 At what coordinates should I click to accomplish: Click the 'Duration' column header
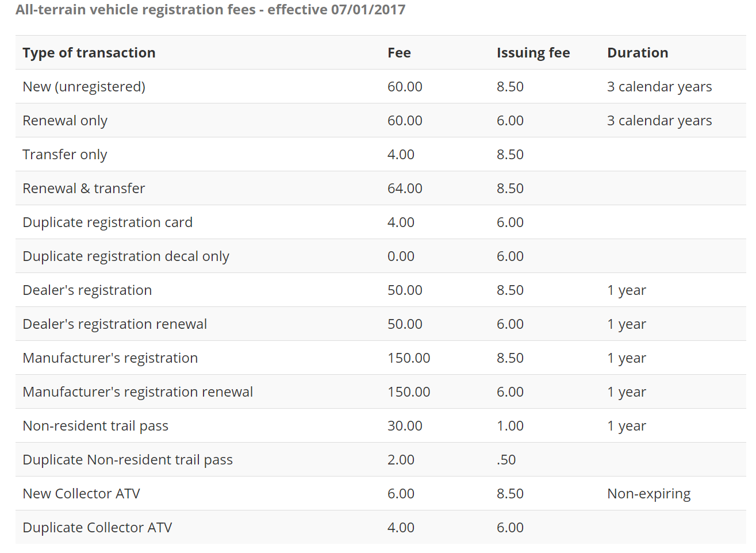tap(638, 53)
